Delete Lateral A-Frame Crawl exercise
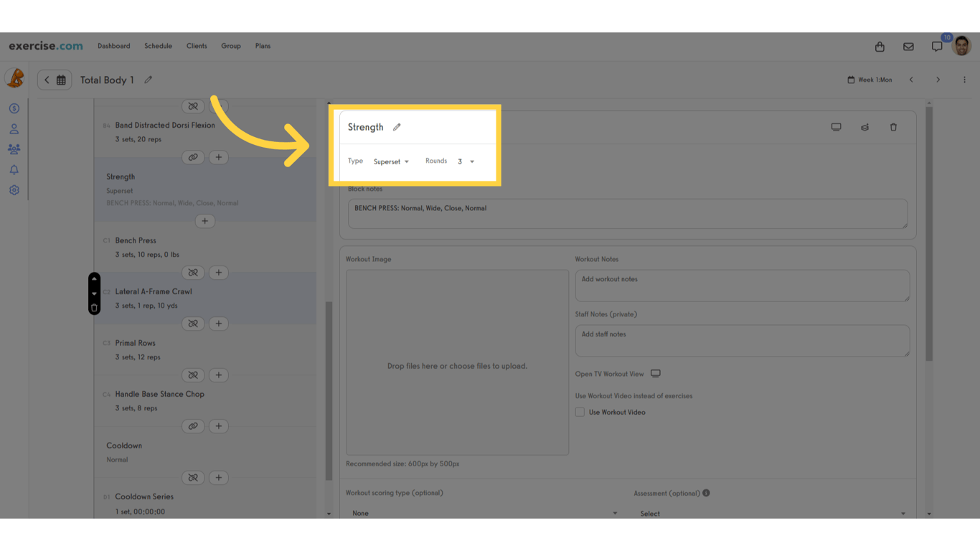 [94, 308]
